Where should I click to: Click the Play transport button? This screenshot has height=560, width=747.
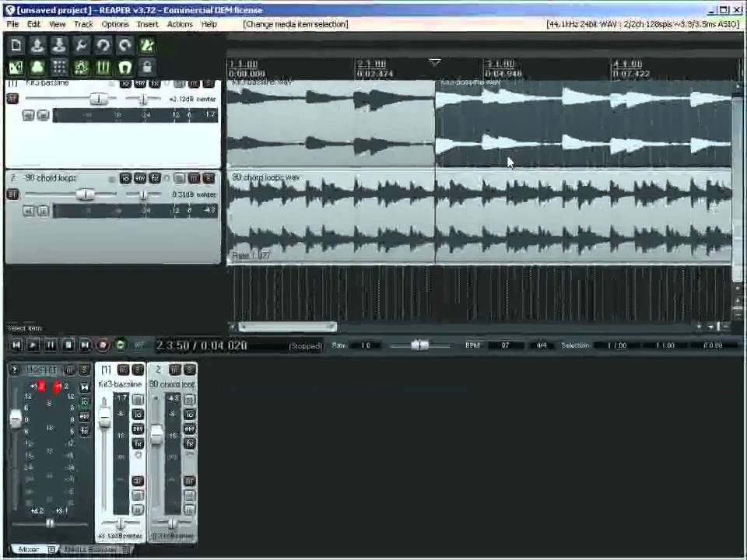pyautogui.click(x=33, y=345)
